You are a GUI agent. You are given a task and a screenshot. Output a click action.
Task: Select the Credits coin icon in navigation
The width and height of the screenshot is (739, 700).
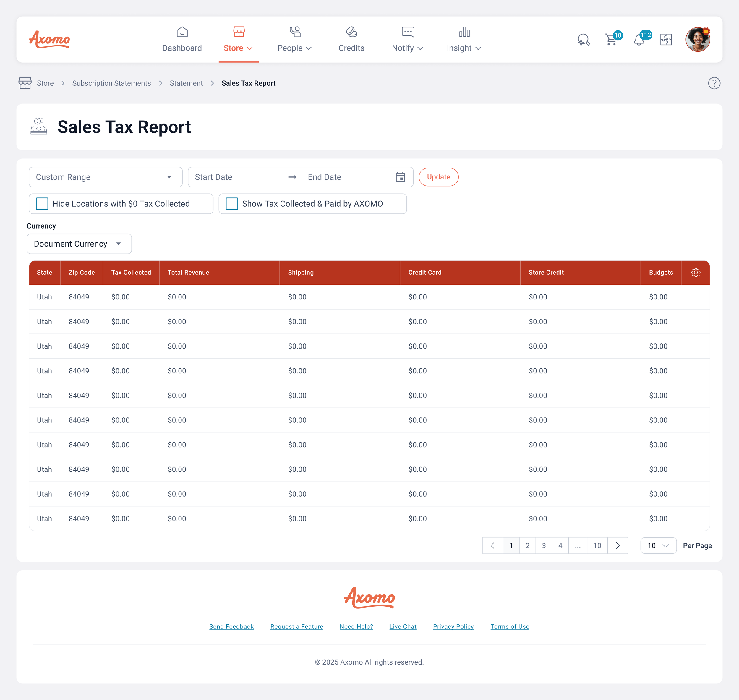tap(351, 39)
